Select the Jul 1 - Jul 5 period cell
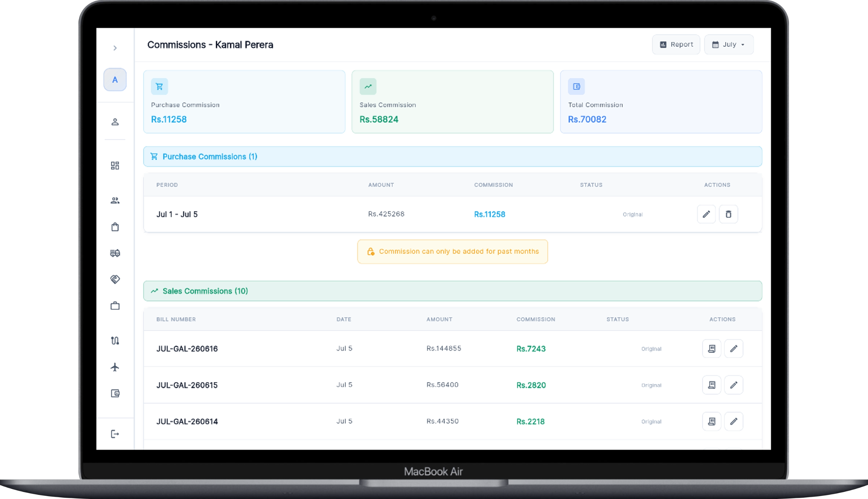The width and height of the screenshot is (868, 499). tap(177, 214)
